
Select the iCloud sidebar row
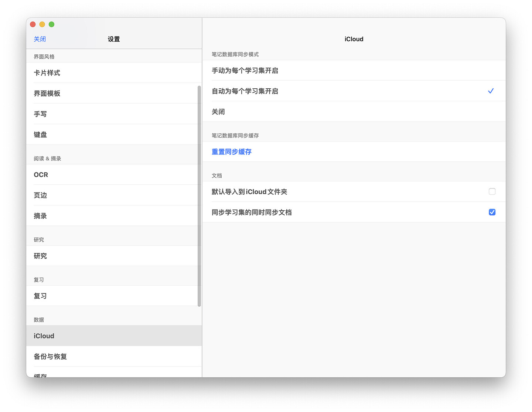point(114,336)
